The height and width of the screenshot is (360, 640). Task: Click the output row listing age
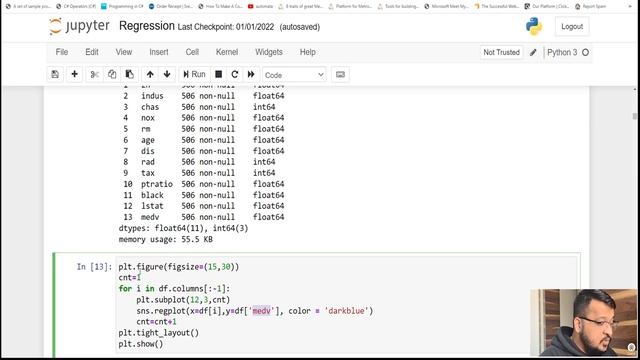[x=203, y=140]
